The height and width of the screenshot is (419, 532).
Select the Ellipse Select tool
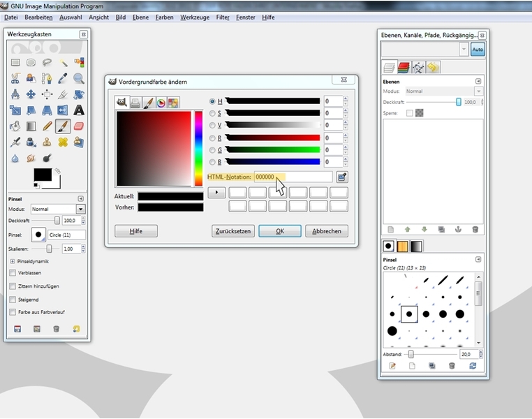point(31,62)
